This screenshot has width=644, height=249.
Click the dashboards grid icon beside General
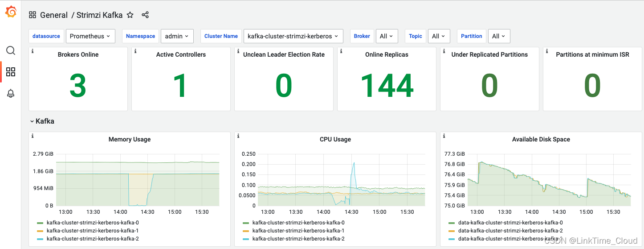tap(33, 15)
